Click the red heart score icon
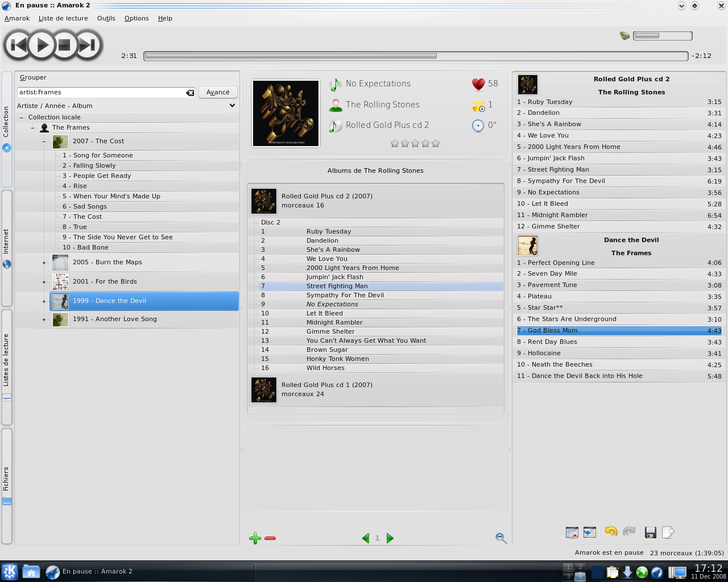The height and width of the screenshot is (582, 728). (478, 84)
